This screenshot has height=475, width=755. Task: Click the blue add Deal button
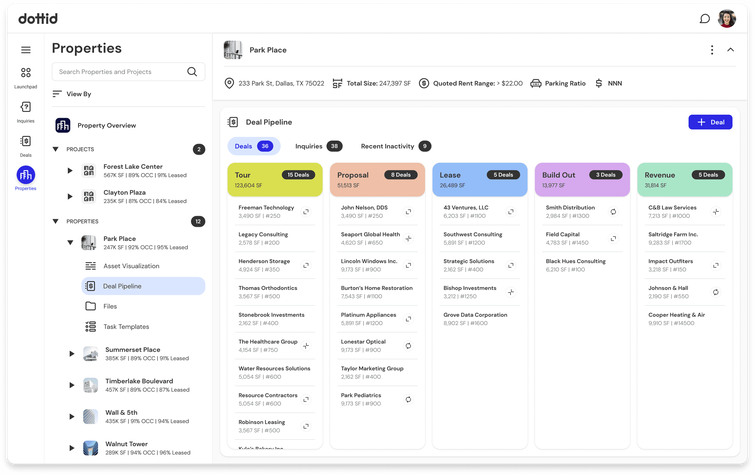(x=710, y=122)
